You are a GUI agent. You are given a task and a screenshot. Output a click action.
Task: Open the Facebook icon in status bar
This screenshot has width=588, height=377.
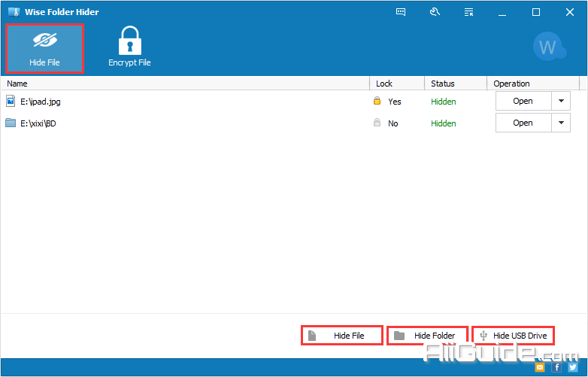pos(556,367)
